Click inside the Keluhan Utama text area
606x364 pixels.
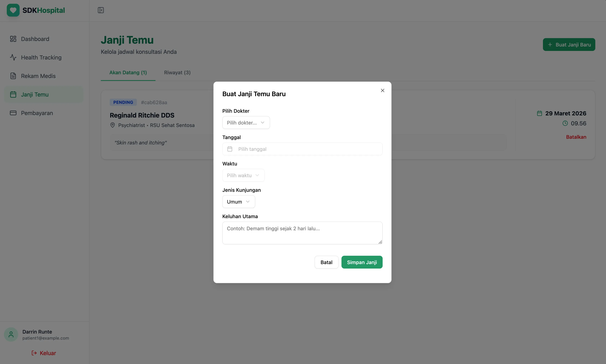[302, 233]
